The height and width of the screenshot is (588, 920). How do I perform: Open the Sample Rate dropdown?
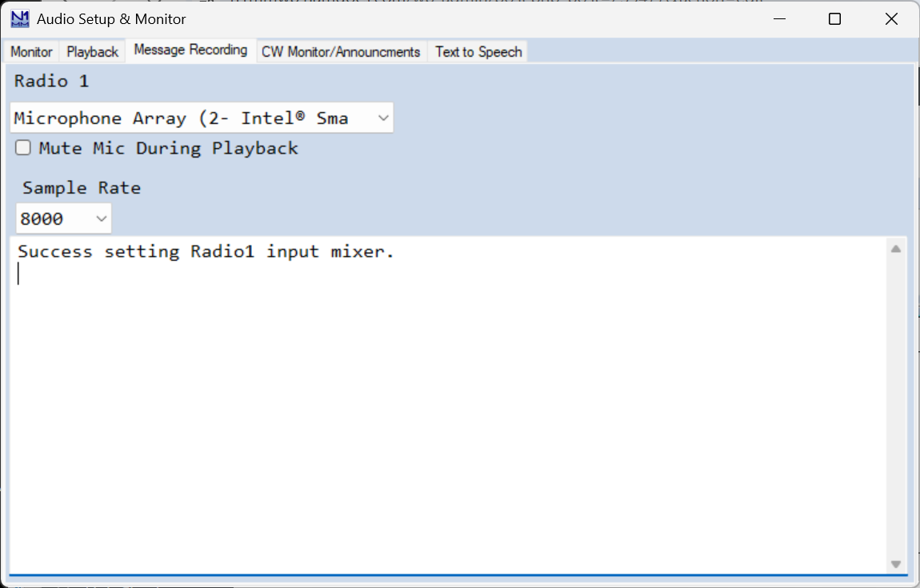point(101,218)
